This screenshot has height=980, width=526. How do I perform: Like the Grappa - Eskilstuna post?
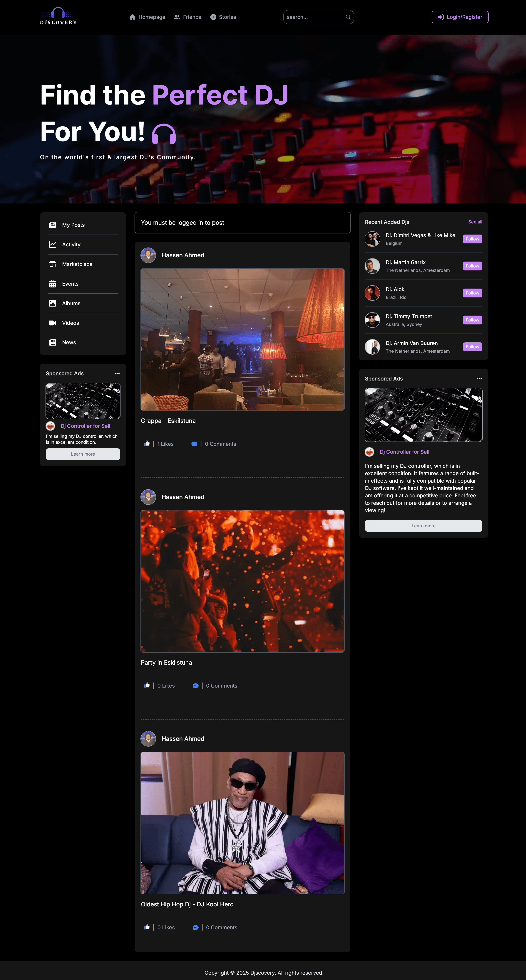point(147,444)
